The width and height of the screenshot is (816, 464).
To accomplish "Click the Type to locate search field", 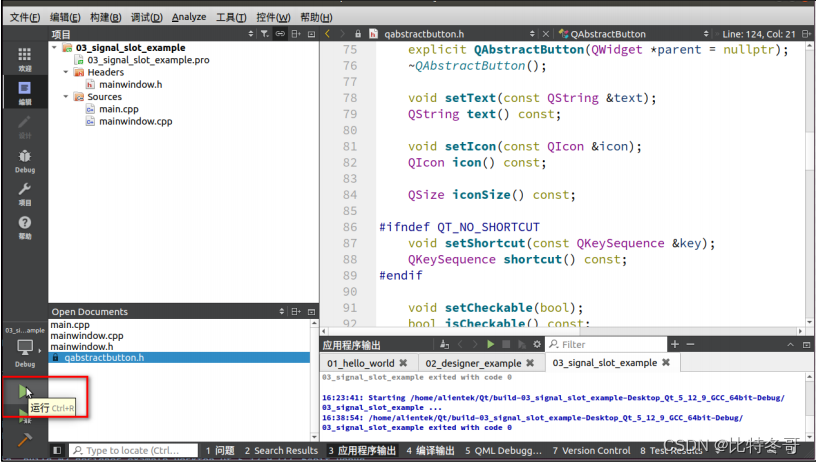I will coord(132,451).
